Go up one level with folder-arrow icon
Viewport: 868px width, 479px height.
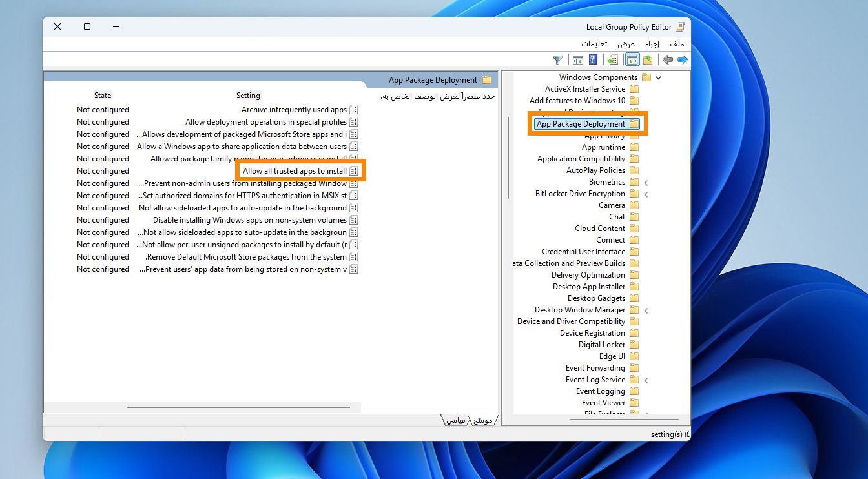648,60
